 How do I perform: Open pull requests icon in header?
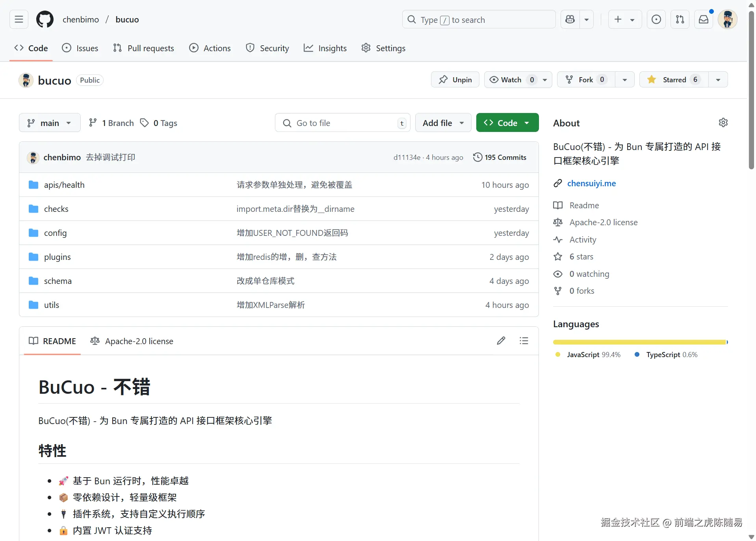pyautogui.click(x=680, y=19)
